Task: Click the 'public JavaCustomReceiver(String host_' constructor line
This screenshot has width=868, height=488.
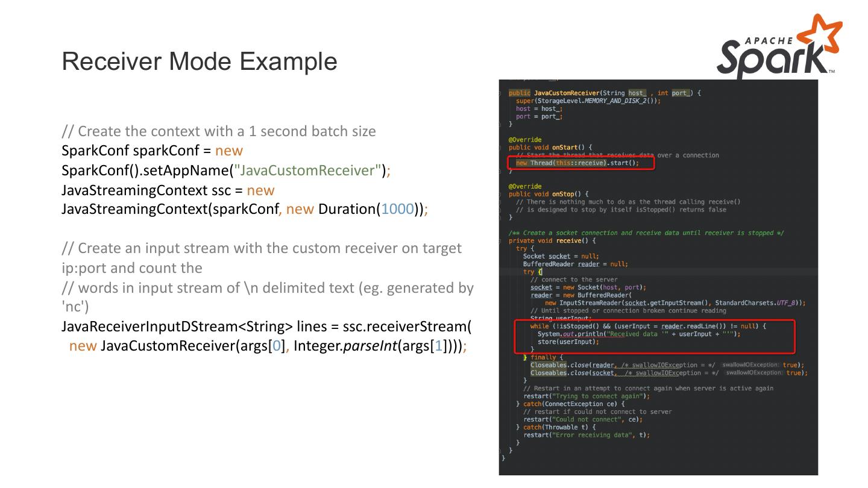Action: [605, 93]
